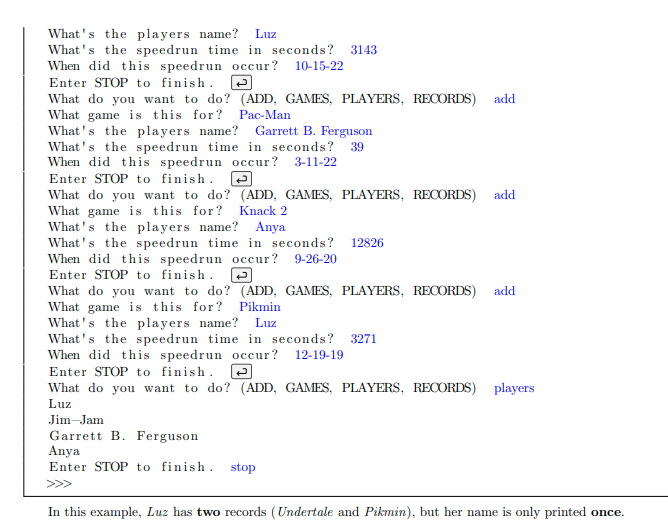The width and height of the screenshot is (668, 521).
Task: Select the italic word 'Undertale' in the caption
Action: pyautogui.click(x=305, y=512)
